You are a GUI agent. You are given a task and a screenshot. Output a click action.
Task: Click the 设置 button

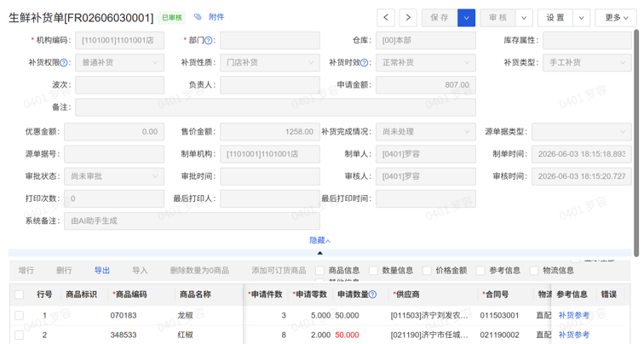point(555,18)
